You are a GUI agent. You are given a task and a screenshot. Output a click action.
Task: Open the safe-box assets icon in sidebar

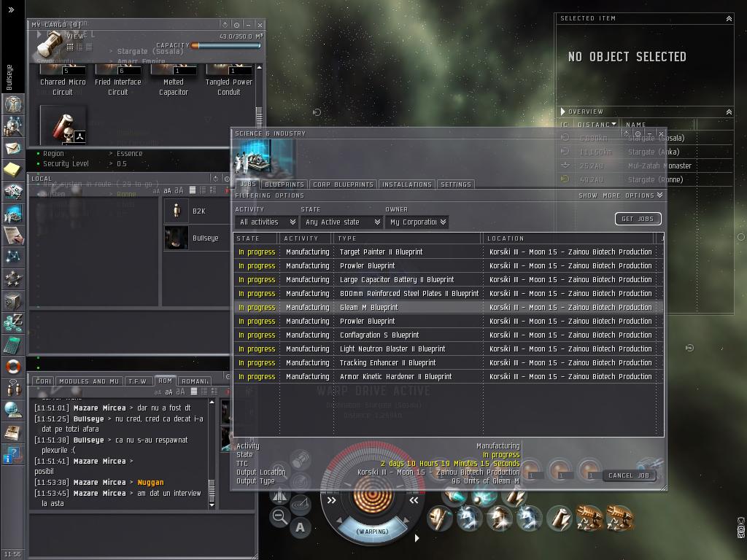click(13, 300)
